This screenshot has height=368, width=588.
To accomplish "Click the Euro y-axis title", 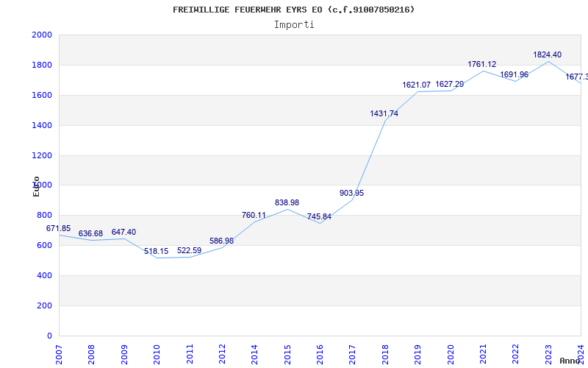I will pos(36,186).
